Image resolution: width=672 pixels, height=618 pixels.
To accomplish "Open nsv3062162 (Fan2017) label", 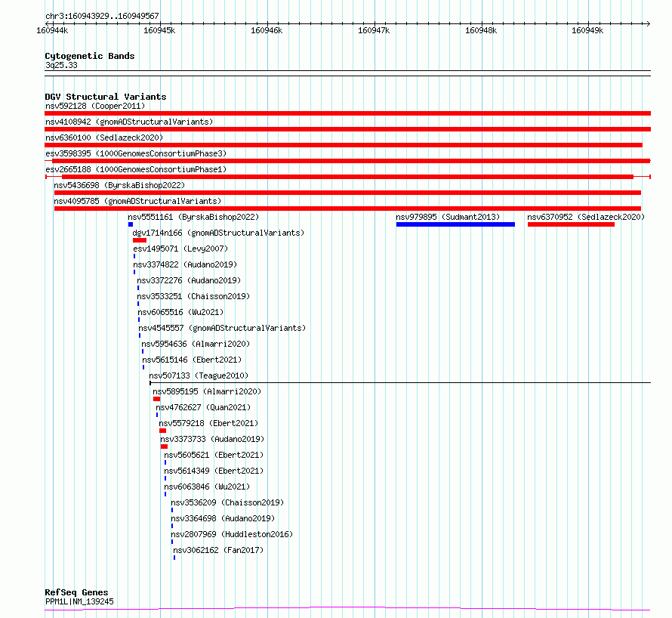I will pyautogui.click(x=218, y=550).
